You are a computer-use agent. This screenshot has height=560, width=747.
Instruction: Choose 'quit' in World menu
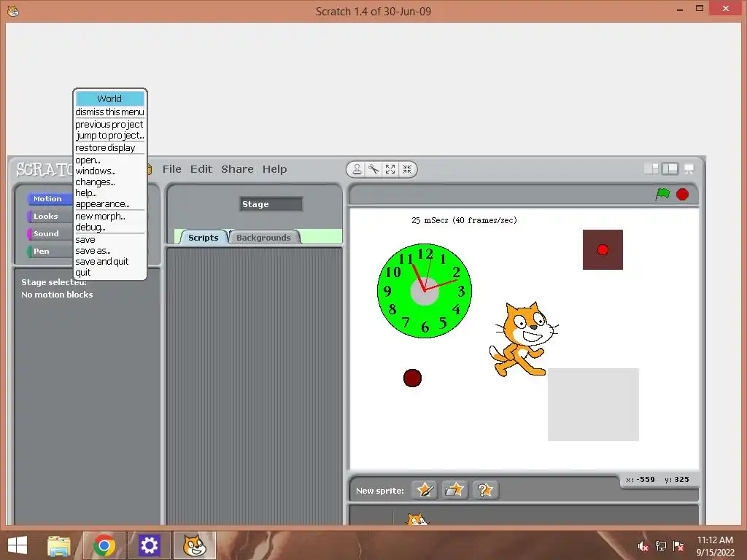pos(110,273)
